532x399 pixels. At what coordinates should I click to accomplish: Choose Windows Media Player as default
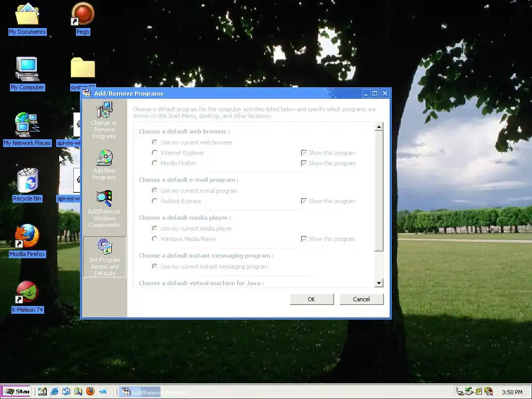click(x=184, y=239)
